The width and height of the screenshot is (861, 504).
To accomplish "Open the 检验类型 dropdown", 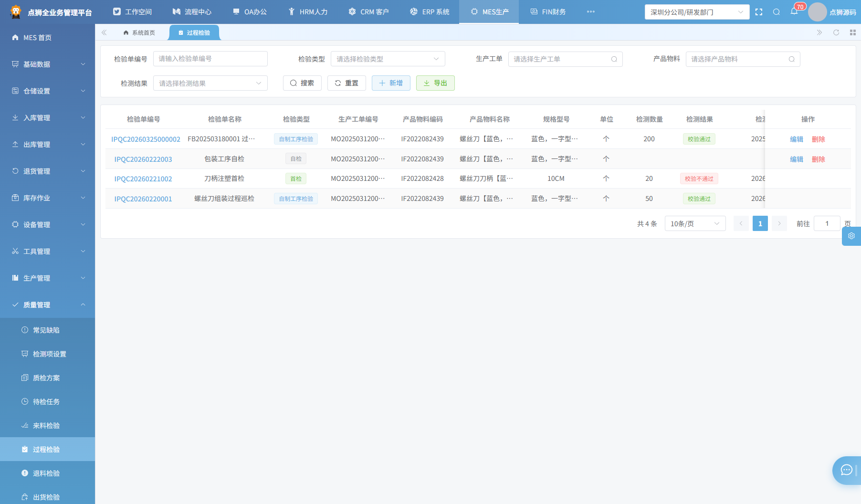I will click(x=388, y=59).
